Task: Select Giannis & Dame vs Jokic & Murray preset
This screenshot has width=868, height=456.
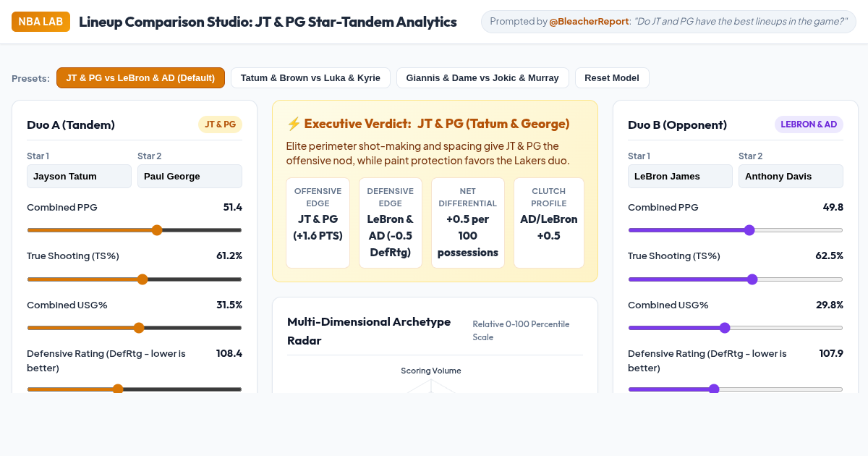Action: tap(482, 78)
